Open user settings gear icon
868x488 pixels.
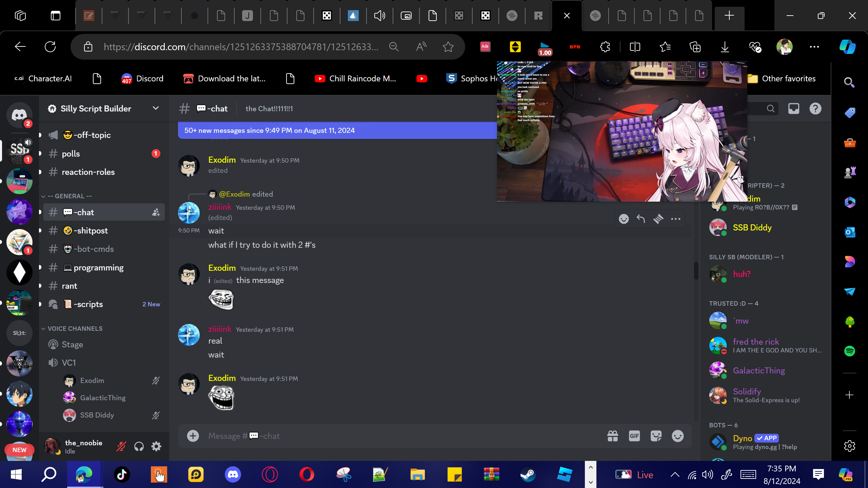tap(156, 446)
